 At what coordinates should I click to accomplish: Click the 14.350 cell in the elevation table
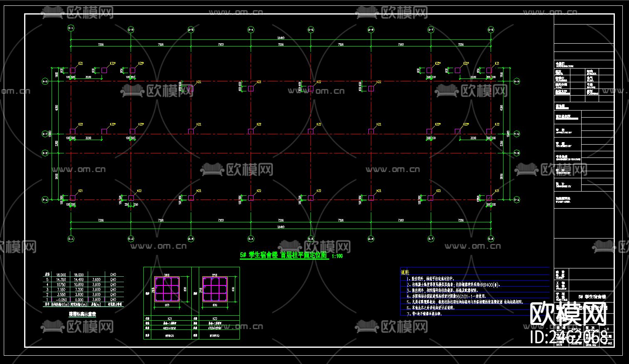61,280
